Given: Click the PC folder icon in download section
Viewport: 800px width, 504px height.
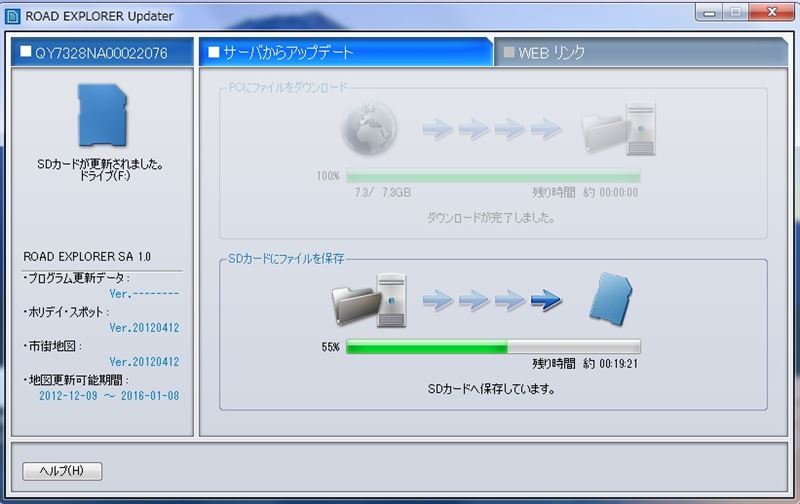Looking at the screenshot, I should point(618,129).
